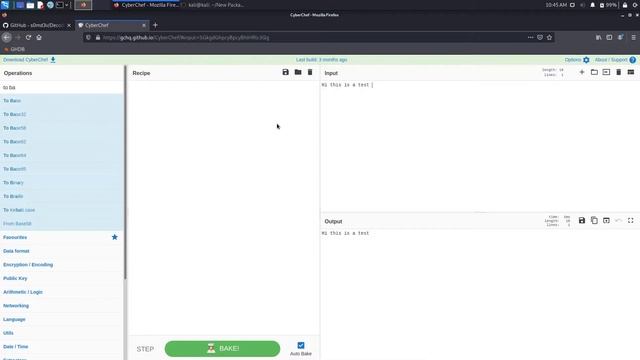
Task: Switch to the GitHub browser tab
Action: 37,25
